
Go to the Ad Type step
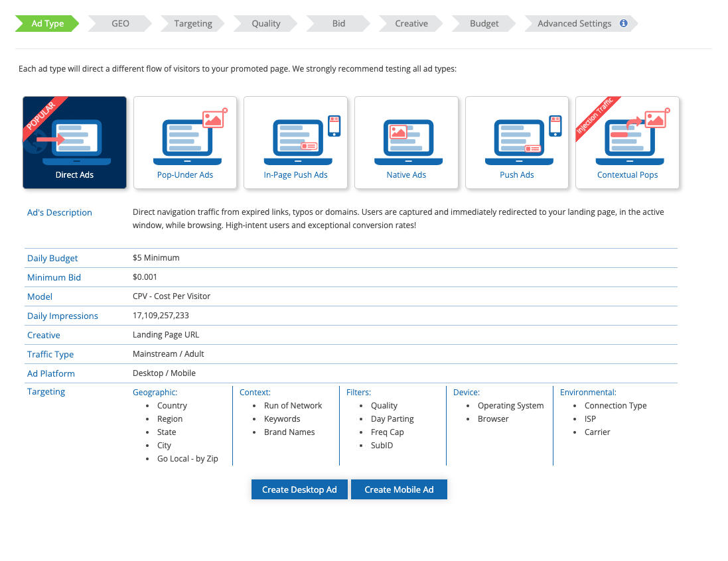(48, 23)
